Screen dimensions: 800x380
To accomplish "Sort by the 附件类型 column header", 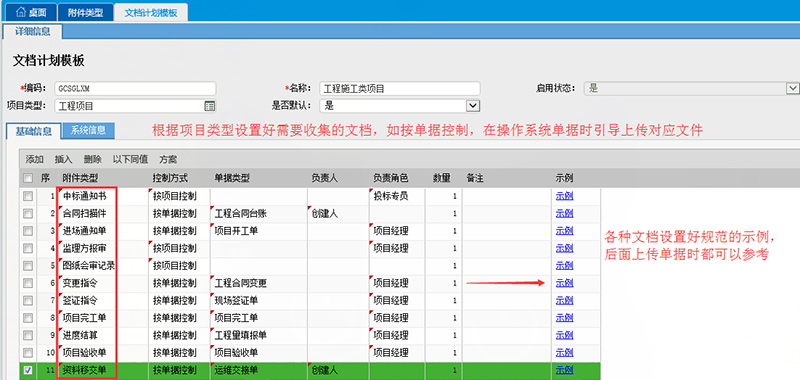I will point(80,178).
